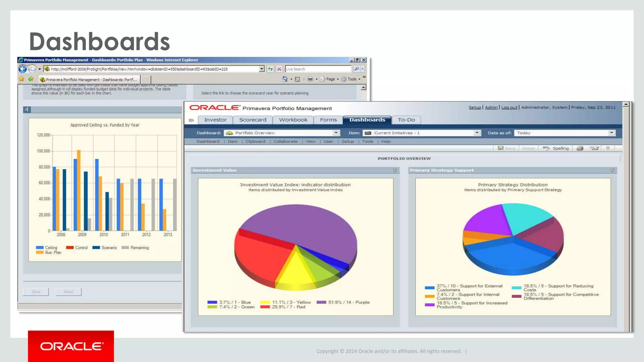
Task: Click the lightbulb tip icon in toolbar
Action: click(x=608, y=148)
